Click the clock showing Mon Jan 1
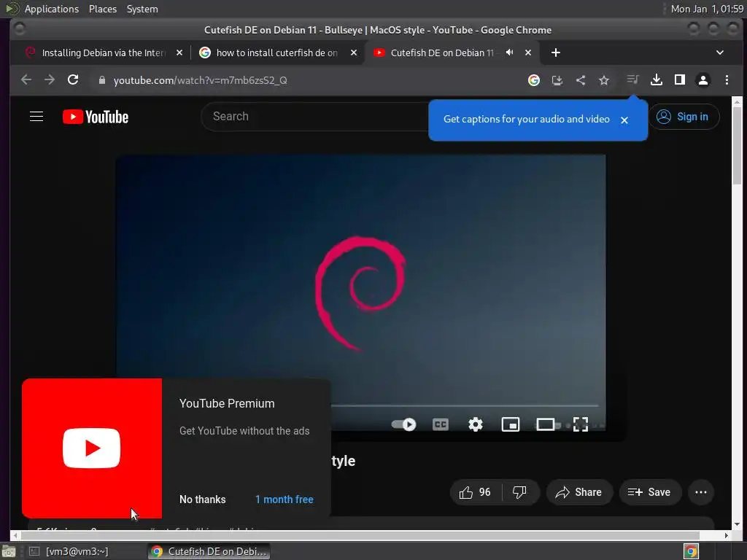Screen dimensions: 747x560 tap(707, 9)
